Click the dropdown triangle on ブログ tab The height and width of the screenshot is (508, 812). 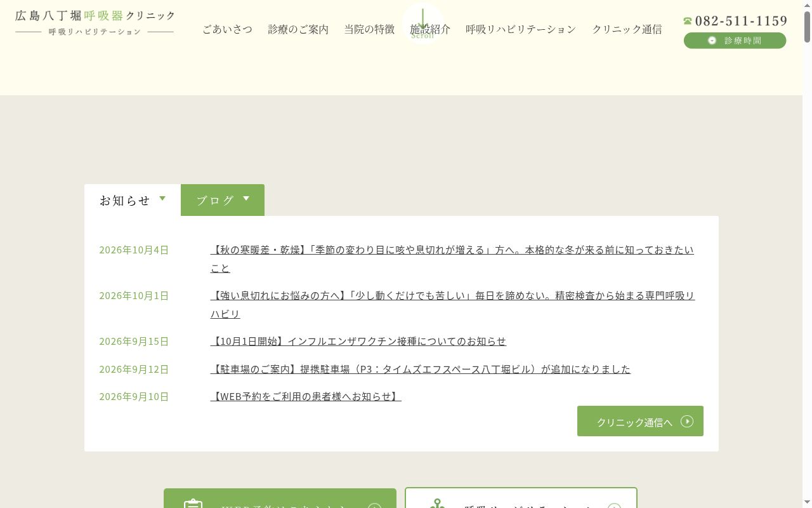tap(246, 199)
